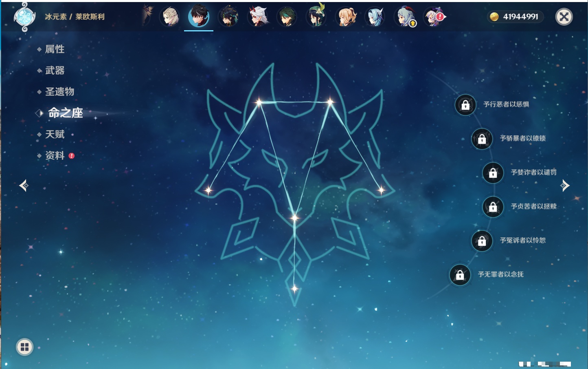Select the blonde ponytail character avatar
This screenshot has width=588, height=369.
pyautogui.click(x=346, y=17)
